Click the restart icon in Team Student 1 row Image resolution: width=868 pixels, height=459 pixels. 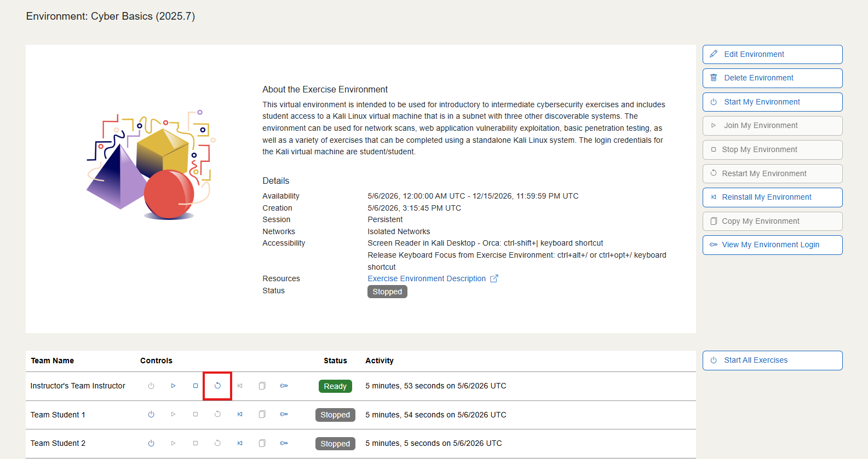[217, 414]
